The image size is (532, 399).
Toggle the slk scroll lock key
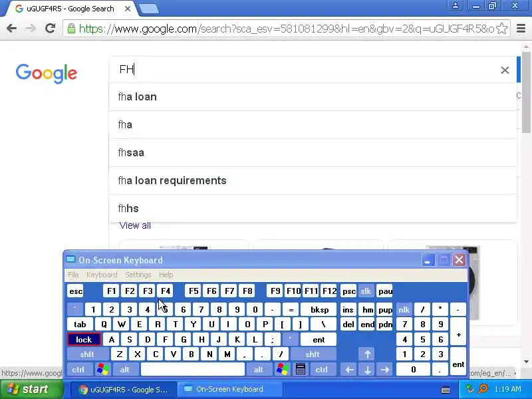366,291
